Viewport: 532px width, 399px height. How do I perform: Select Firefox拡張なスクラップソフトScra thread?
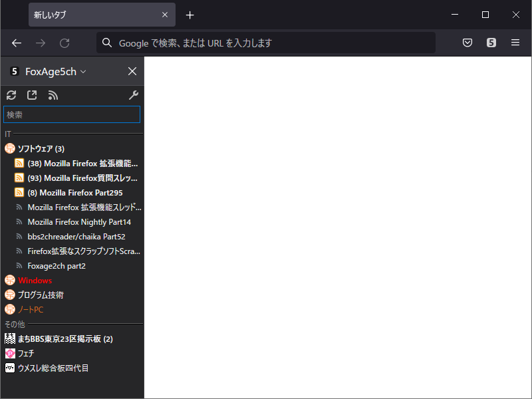(x=84, y=251)
